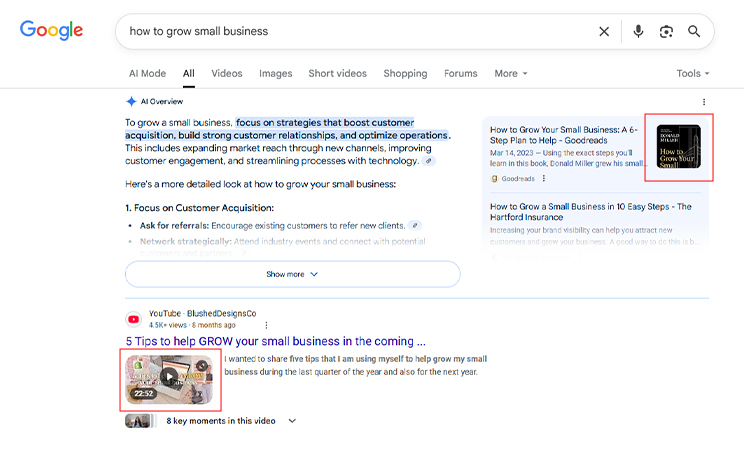Click the Goodreads source label
Screen dimensions: 750x450
[518, 179]
